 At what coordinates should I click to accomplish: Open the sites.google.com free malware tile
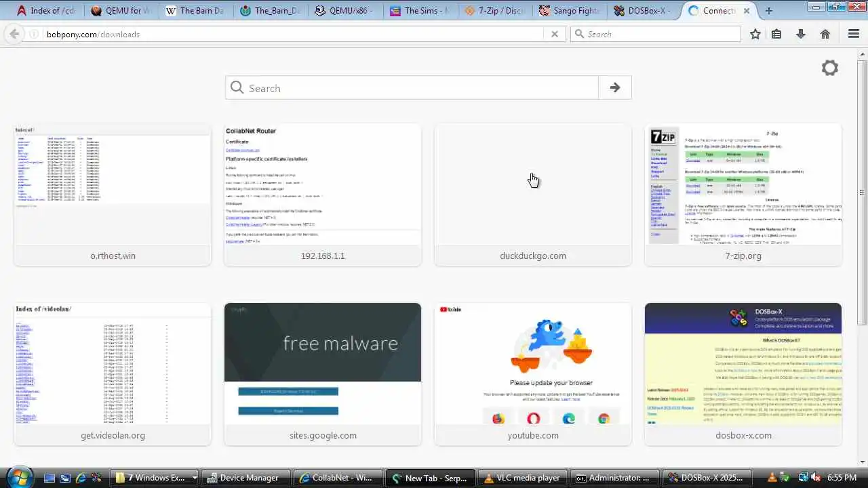click(323, 374)
